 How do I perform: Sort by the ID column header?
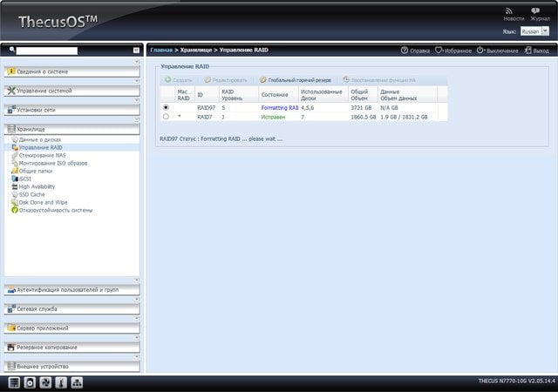click(207, 95)
